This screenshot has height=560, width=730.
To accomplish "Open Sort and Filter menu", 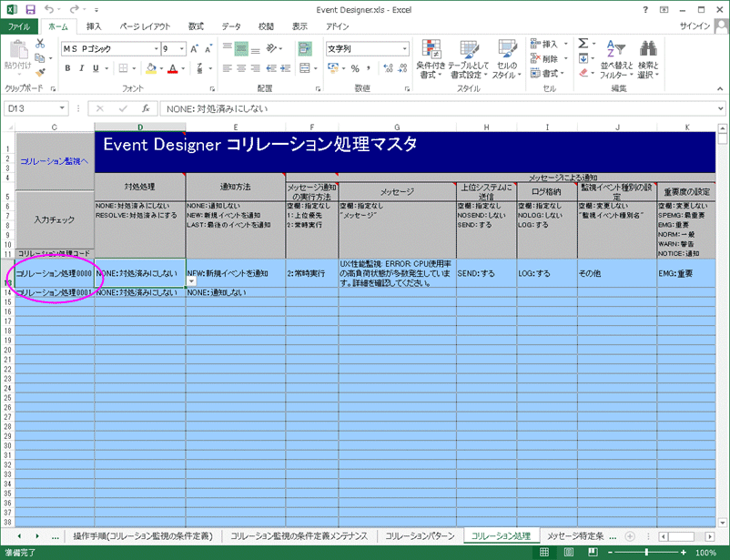I will [x=616, y=59].
